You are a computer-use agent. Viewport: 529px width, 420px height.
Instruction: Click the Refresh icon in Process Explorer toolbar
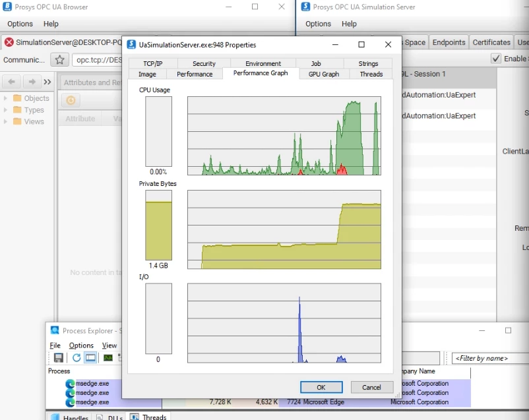pos(77,358)
